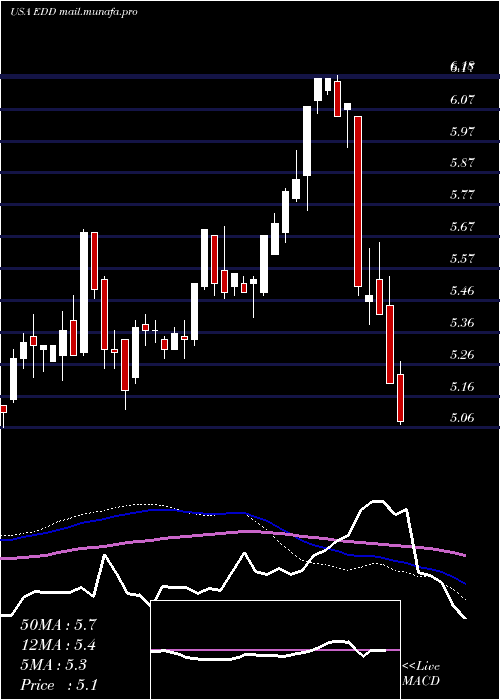Click the '12MA : 5.4' reading
This screenshot has height=700, width=500.
point(58,645)
